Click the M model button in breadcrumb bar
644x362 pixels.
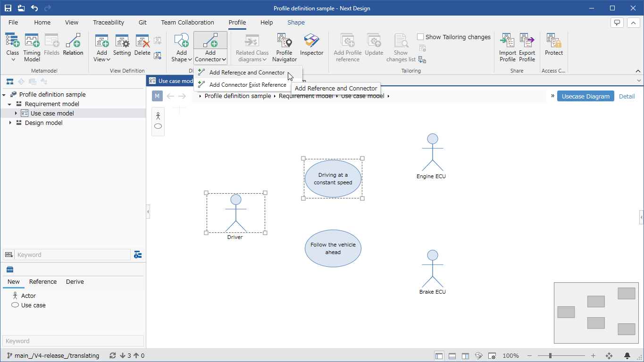click(157, 96)
